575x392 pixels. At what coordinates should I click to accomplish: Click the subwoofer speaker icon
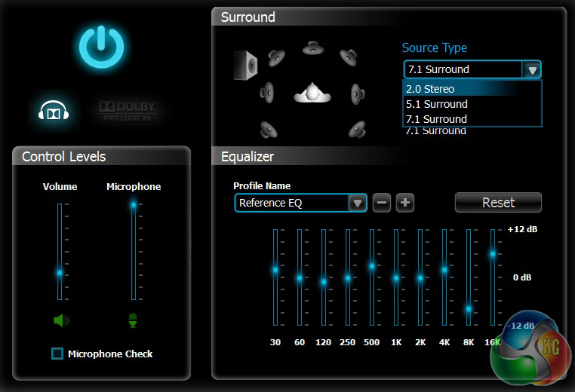tap(245, 66)
